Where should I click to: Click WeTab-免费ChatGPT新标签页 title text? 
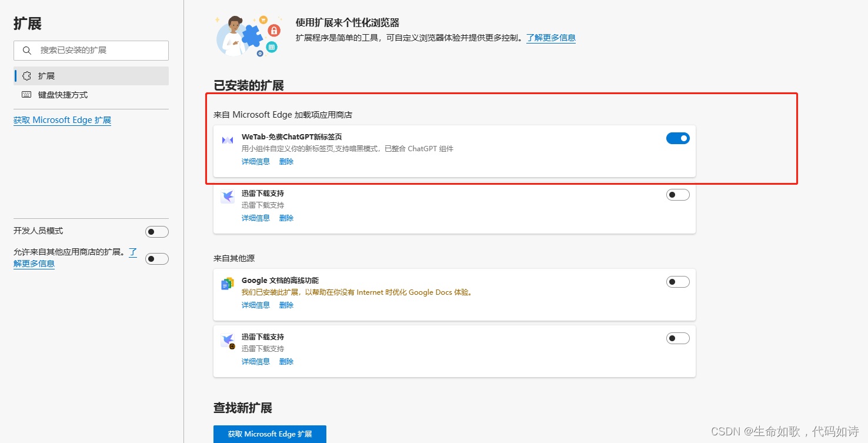[292, 137]
